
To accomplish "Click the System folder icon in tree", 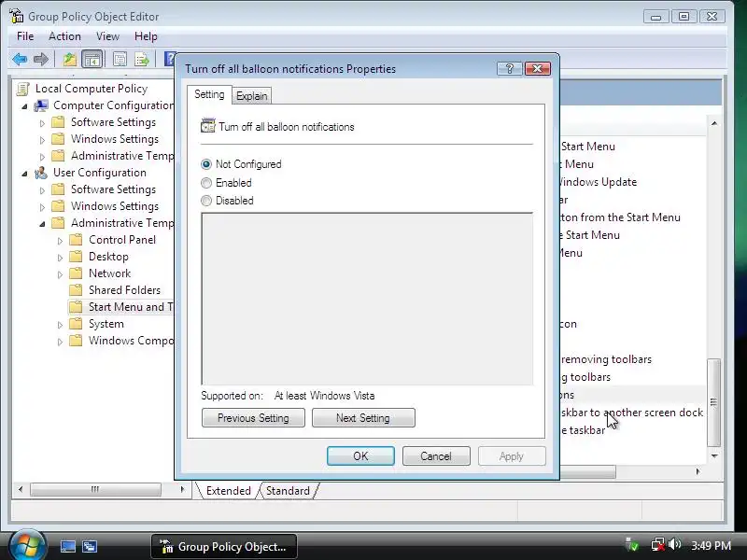I will 76,324.
